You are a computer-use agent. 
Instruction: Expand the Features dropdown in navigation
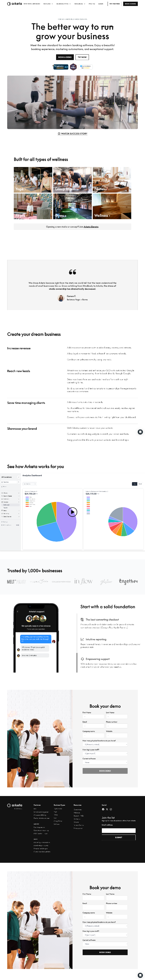pos(48,4)
